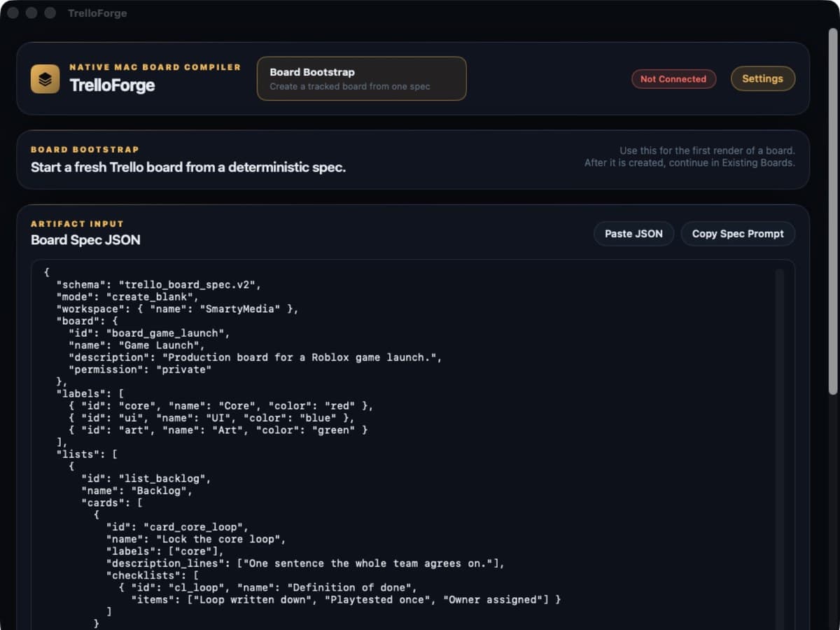
Task: Click the TrelloForge stacked-layers logo icon
Action: (45, 79)
